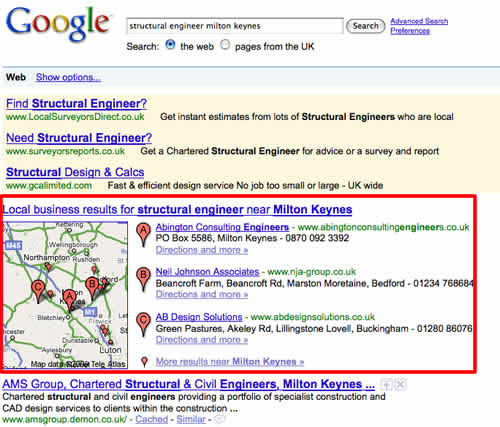
Task: Click the remove X icon after AMS Group result
Action: (x=400, y=385)
